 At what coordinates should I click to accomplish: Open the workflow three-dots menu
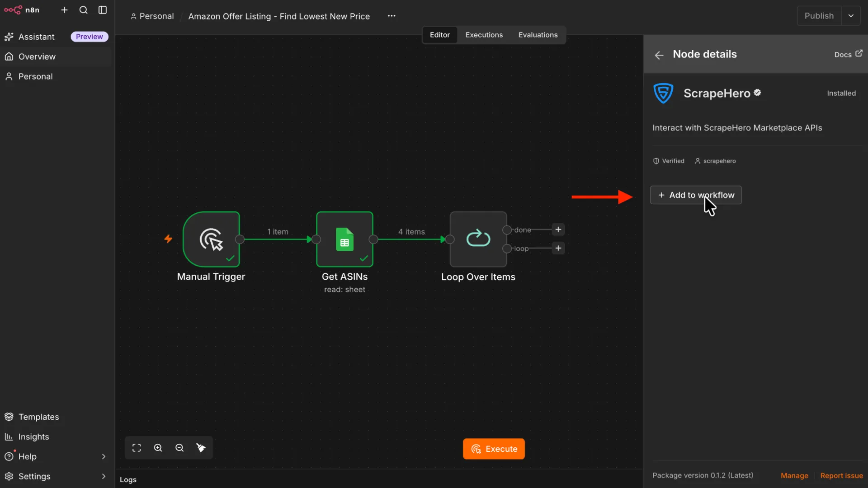click(x=392, y=16)
